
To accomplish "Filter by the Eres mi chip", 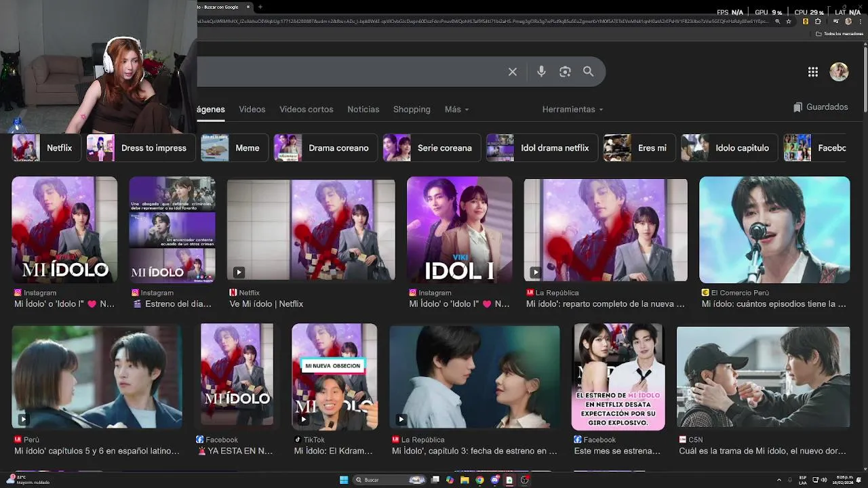I will click(639, 148).
